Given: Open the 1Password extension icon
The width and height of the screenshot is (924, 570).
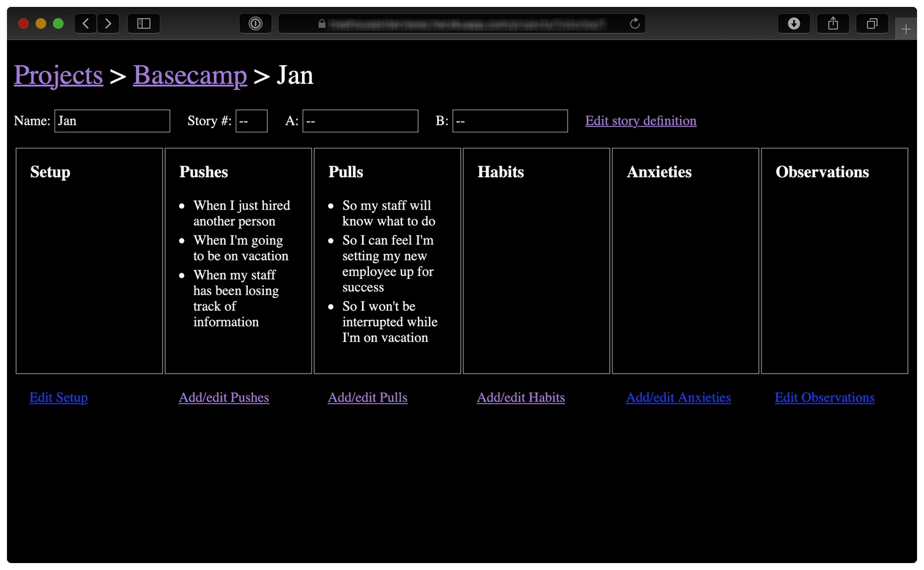Looking at the screenshot, I should pyautogui.click(x=255, y=24).
